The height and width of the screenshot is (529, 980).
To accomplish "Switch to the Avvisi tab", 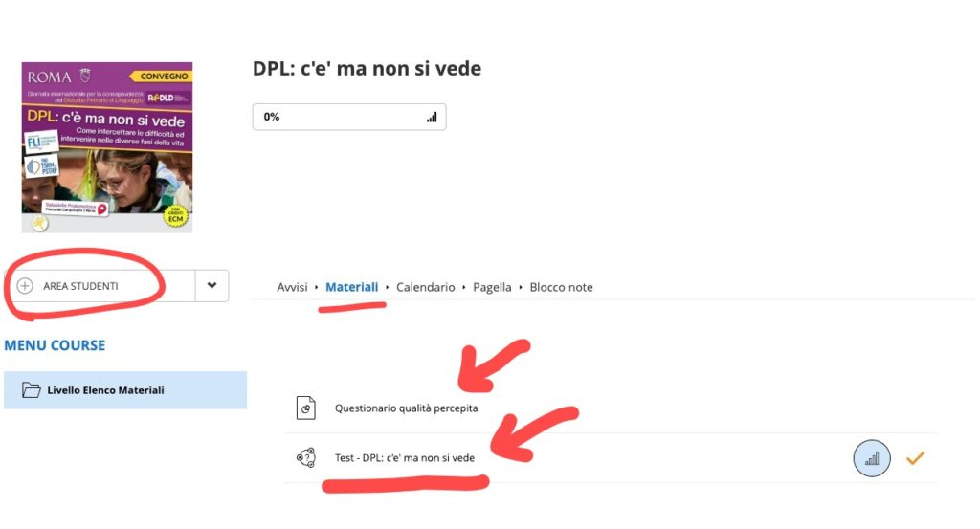I will click(x=292, y=287).
